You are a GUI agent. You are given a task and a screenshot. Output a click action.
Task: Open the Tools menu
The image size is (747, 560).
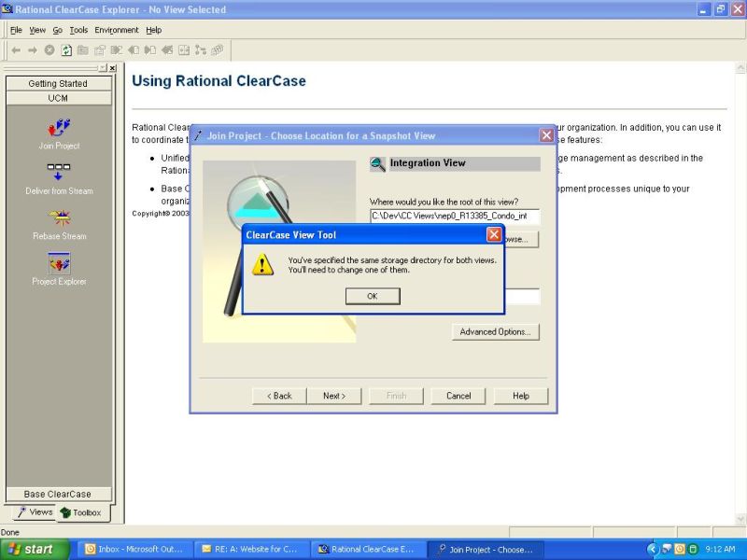[78, 30]
